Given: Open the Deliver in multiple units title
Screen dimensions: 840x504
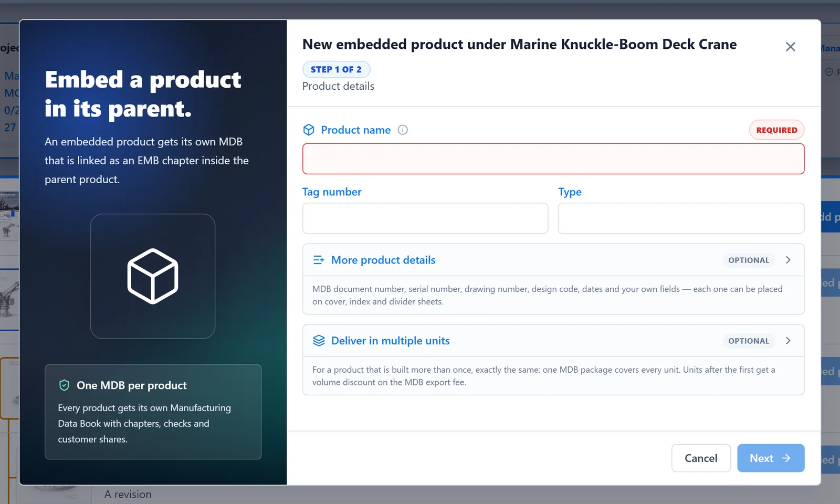Looking at the screenshot, I should click(390, 341).
